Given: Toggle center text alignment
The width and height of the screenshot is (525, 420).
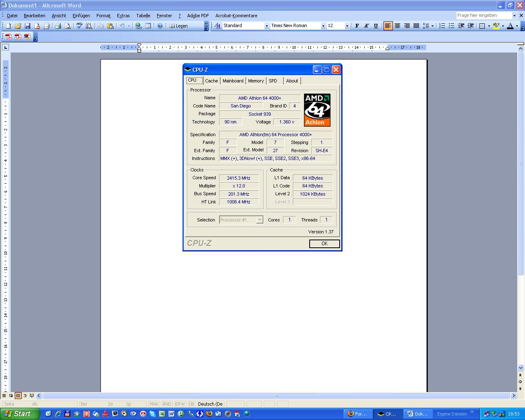Looking at the screenshot, I should coord(397,26).
